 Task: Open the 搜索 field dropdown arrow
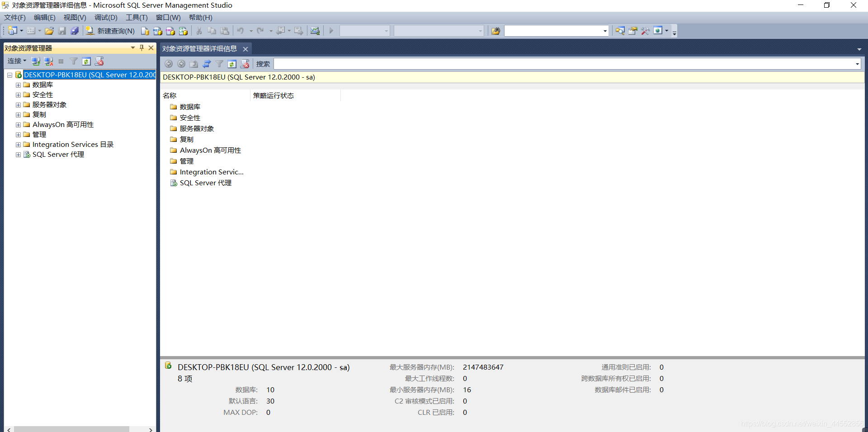pos(857,64)
